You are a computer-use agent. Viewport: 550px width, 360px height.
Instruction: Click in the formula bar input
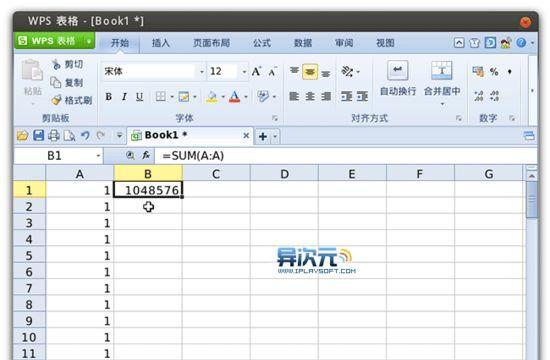346,155
